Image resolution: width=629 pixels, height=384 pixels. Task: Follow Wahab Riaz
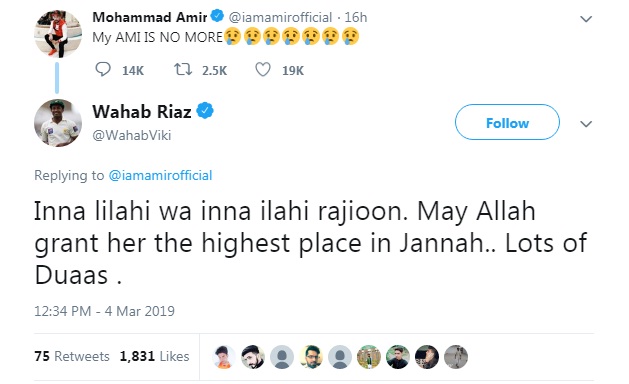pos(507,122)
